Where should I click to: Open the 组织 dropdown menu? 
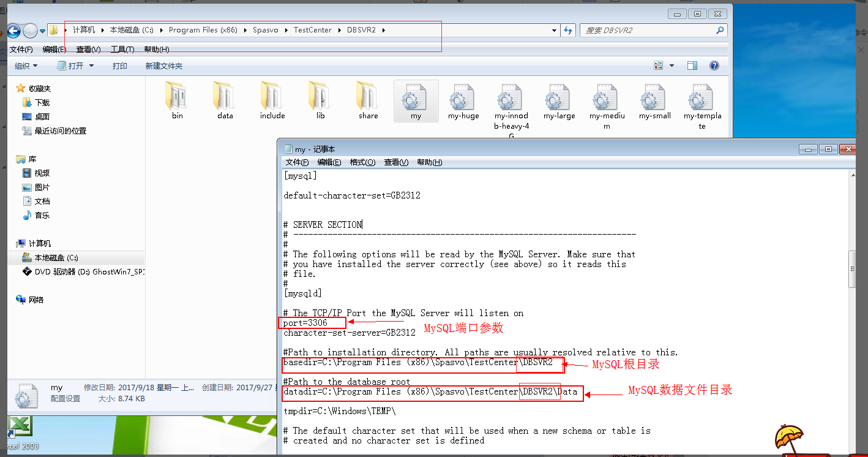26,66
